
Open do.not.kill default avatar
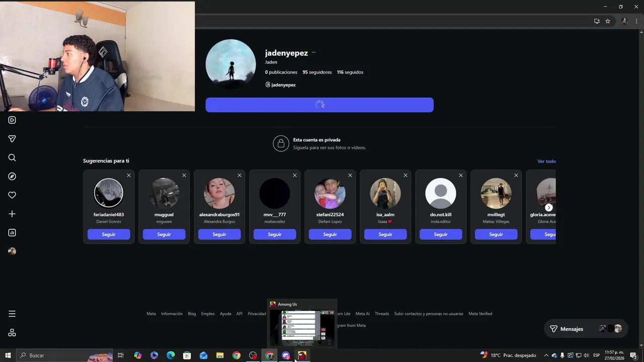[x=441, y=193]
